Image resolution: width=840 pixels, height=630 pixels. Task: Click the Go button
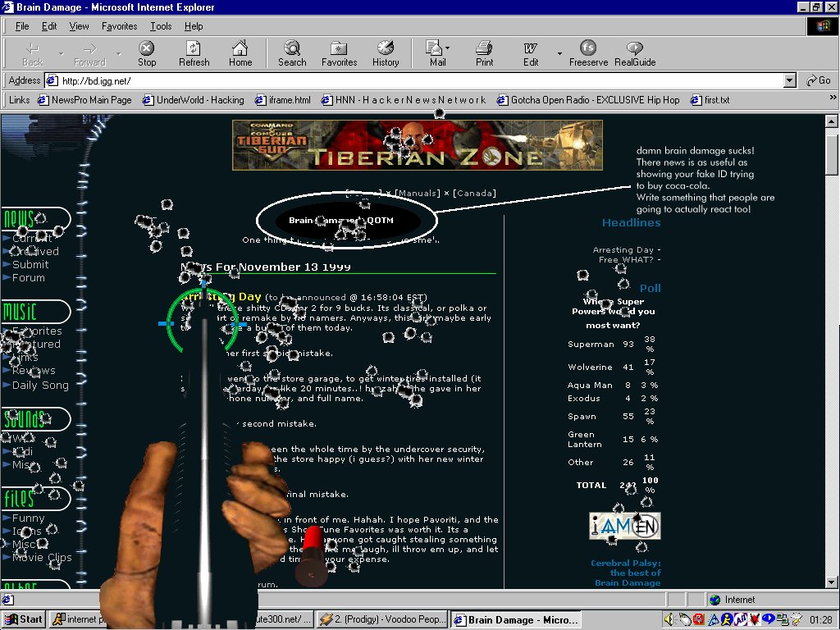819,80
